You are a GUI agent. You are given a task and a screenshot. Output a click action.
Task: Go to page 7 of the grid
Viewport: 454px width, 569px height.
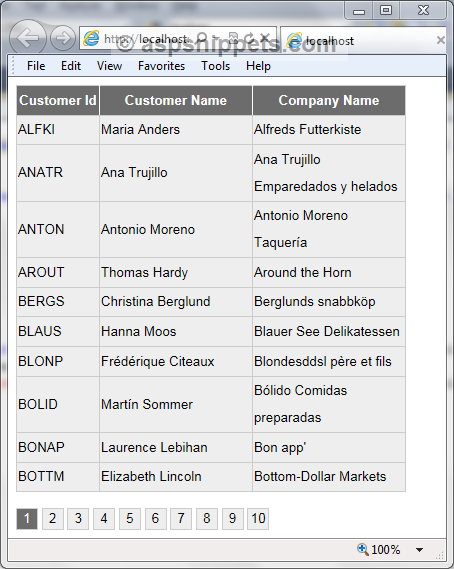[181, 519]
